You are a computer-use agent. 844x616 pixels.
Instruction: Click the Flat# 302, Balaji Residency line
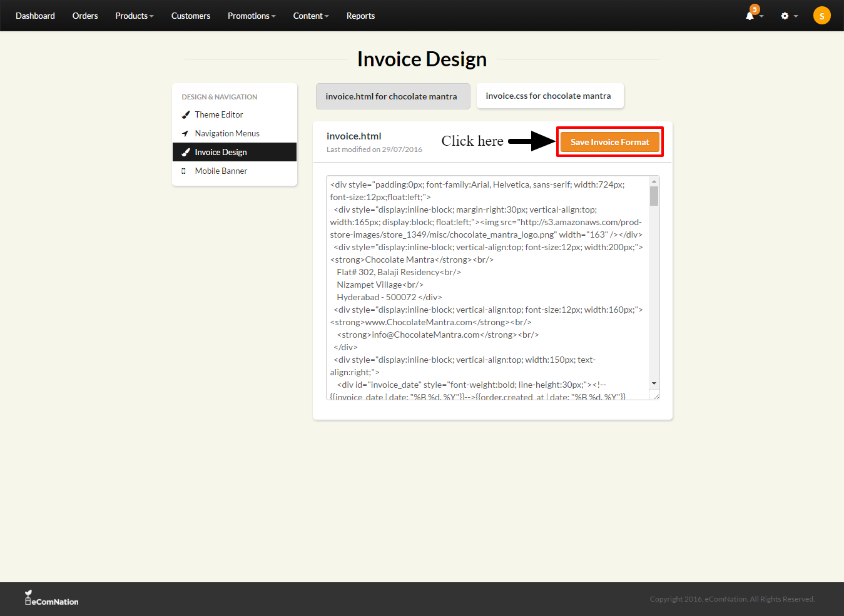pos(399,272)
